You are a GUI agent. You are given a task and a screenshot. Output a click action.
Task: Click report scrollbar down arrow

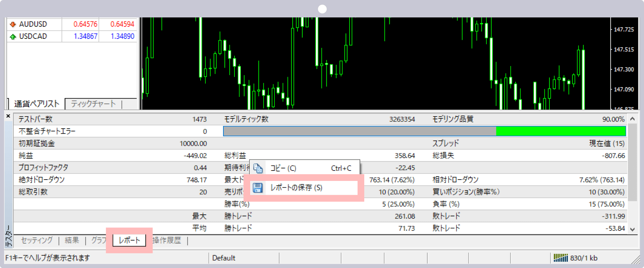tap(632, 229)
